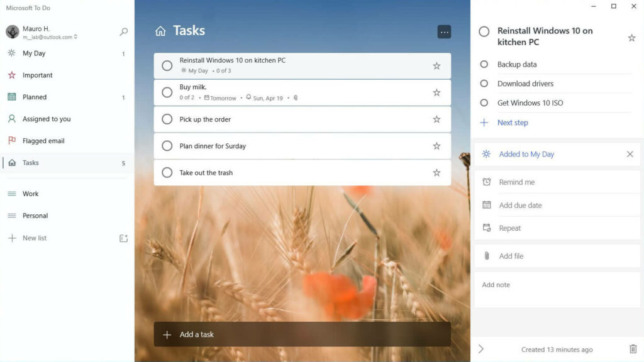Open the Important list in the sidebar
Viewport: 644px width, 362px height.
(38, 75)
